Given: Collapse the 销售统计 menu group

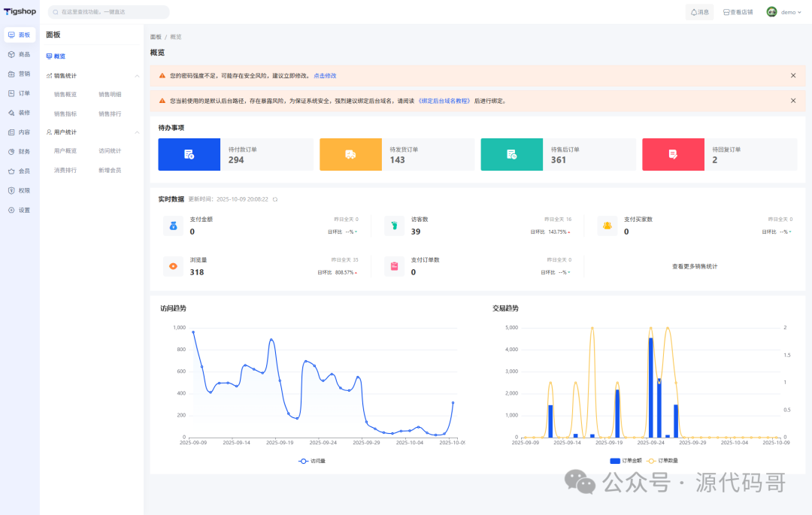Looking at the screenshot, I should tap(137, 76).
